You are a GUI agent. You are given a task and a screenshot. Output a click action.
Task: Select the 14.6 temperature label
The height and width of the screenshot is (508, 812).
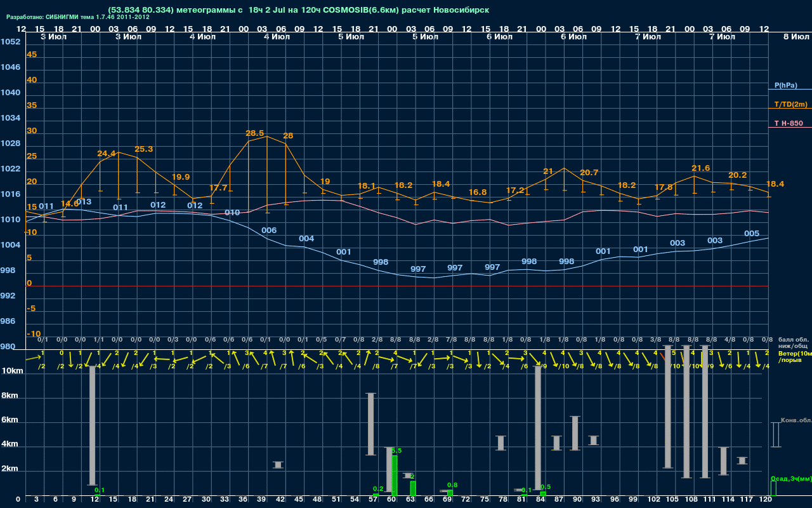(x=70, y=204)
